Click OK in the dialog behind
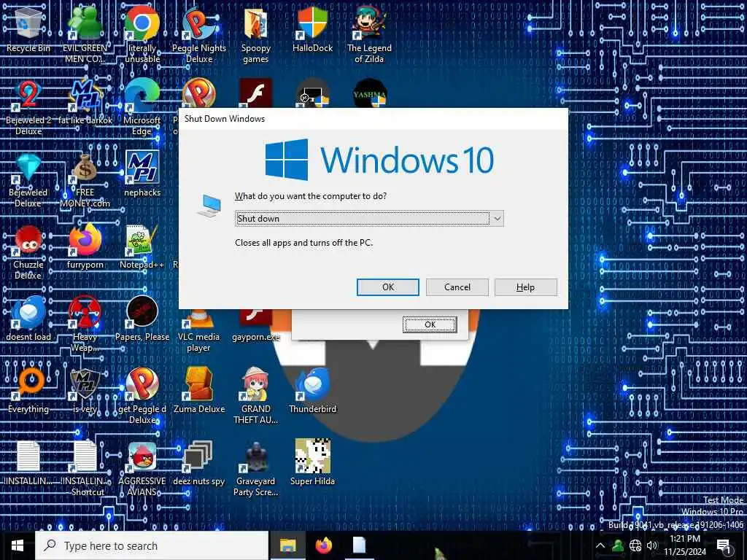747x560 pixels. (x=430, y=324)
